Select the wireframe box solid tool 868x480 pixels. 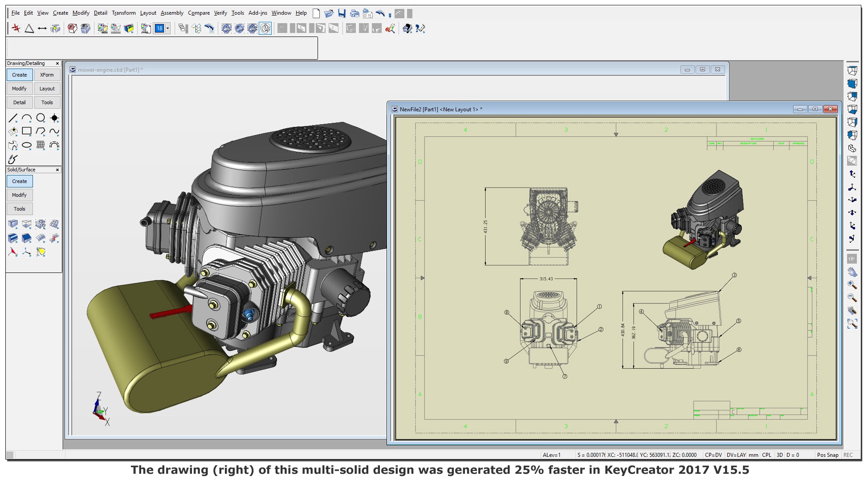pyautogui.click(x=27, y=224)
